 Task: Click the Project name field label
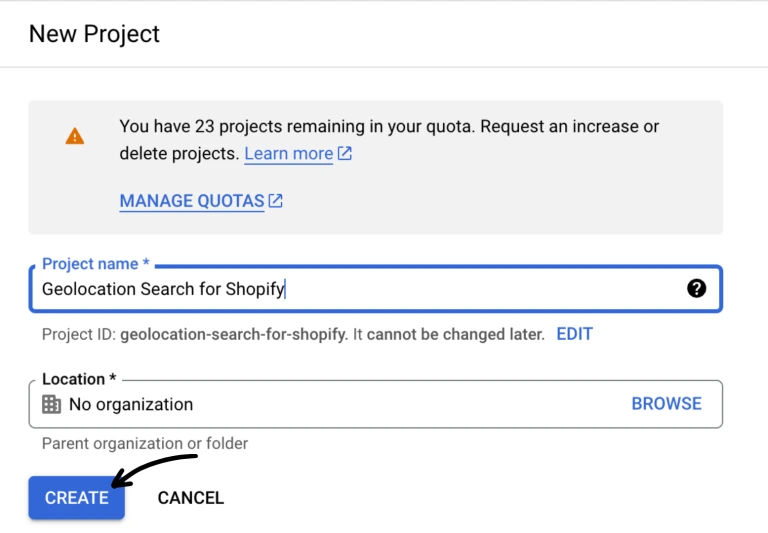(x=95, y=264)
